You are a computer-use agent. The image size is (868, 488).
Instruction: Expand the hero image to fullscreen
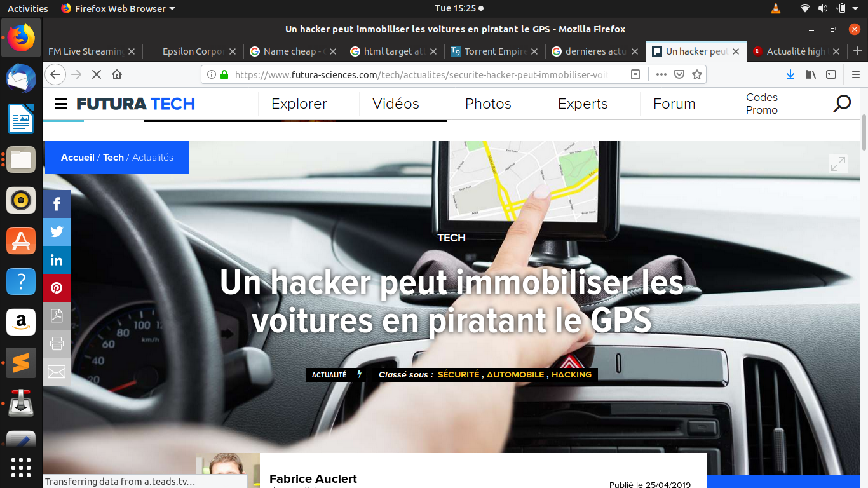(x=838, y=163)
